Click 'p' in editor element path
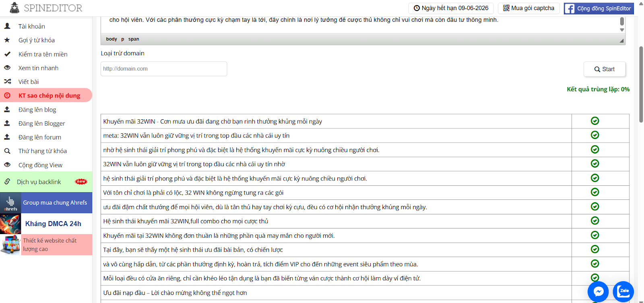 tap(122, 39)
